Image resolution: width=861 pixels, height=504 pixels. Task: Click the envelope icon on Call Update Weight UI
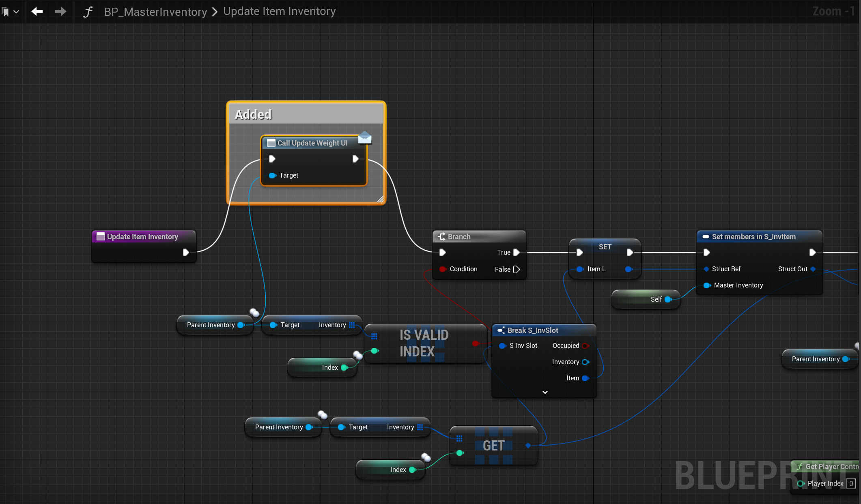tap(364, 137)
